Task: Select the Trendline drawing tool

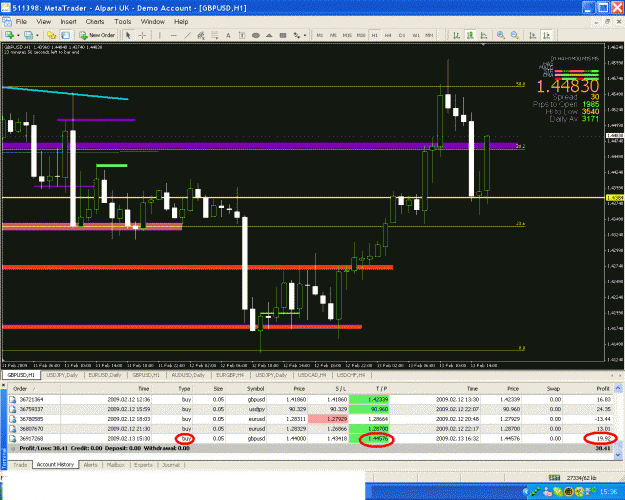Action: pyautogui.click(x=187, y=35)
